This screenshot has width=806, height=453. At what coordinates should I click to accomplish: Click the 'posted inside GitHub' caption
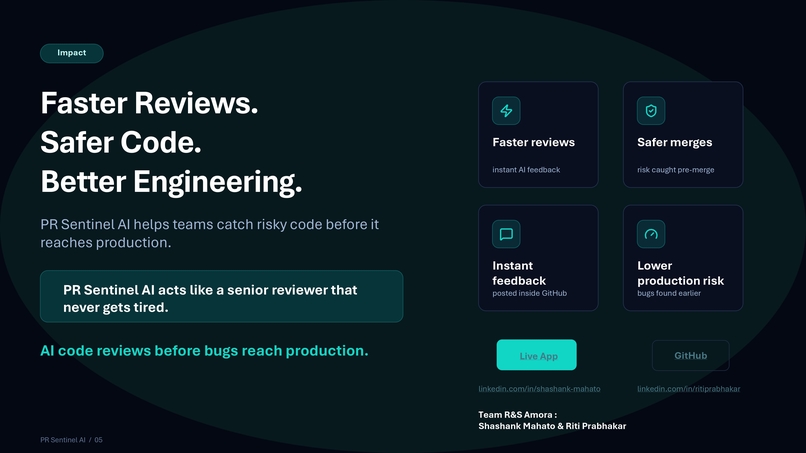[529, 293]
